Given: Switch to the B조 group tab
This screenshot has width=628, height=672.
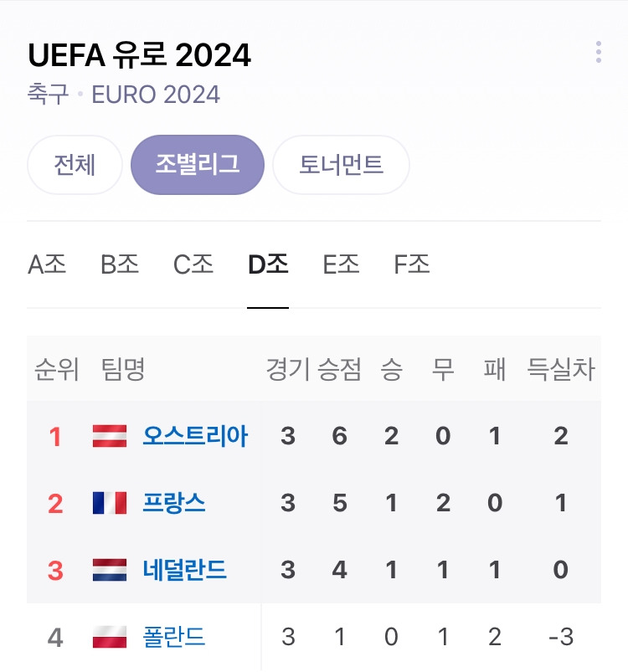Looking at the screenshot, I should 120,264.
